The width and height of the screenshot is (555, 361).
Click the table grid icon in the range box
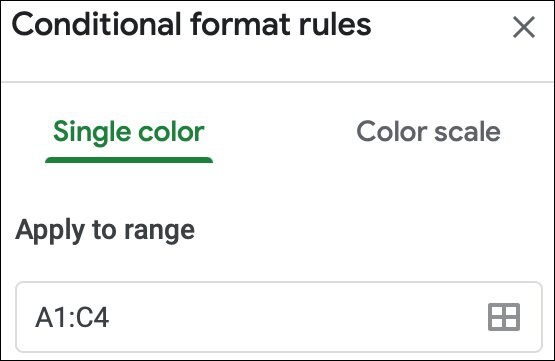tap(504, 317)
